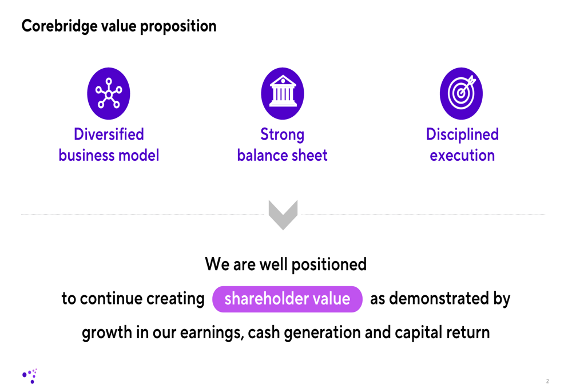Click the Strong balance sheet heading

click(283, 145)
